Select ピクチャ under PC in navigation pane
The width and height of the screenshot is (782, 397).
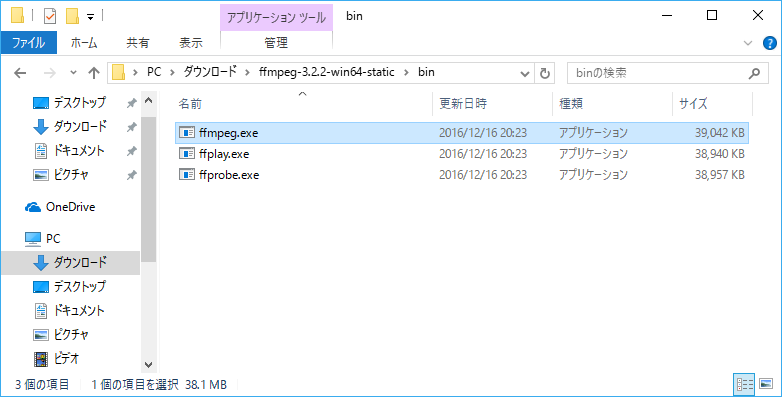click(x=71, y=334)
